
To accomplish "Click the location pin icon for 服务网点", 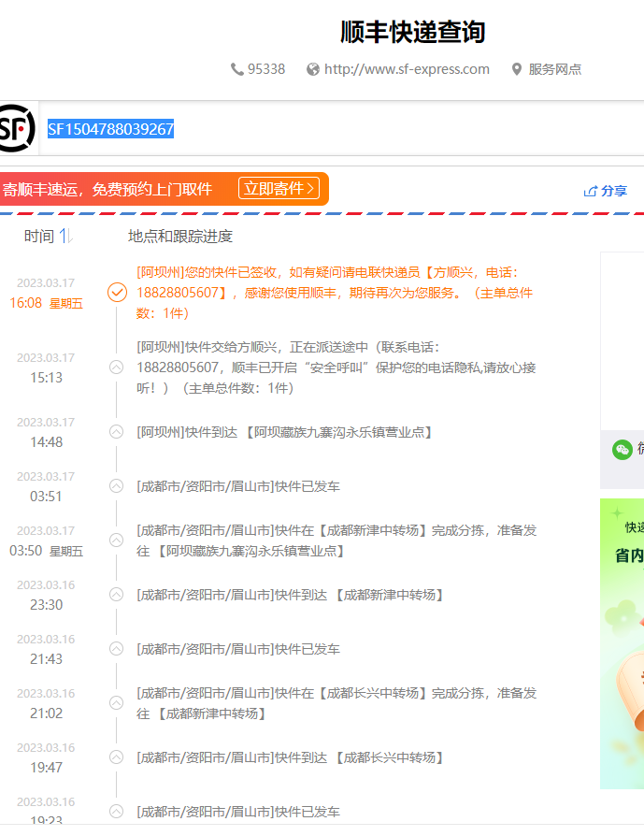I will click(x=517, y=69).
